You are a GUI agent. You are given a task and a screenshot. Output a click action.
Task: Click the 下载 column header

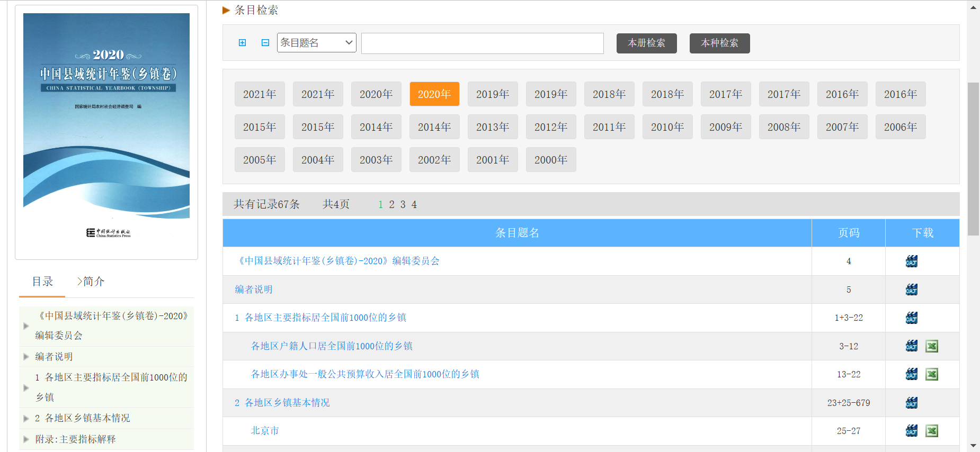click(922, 233)
